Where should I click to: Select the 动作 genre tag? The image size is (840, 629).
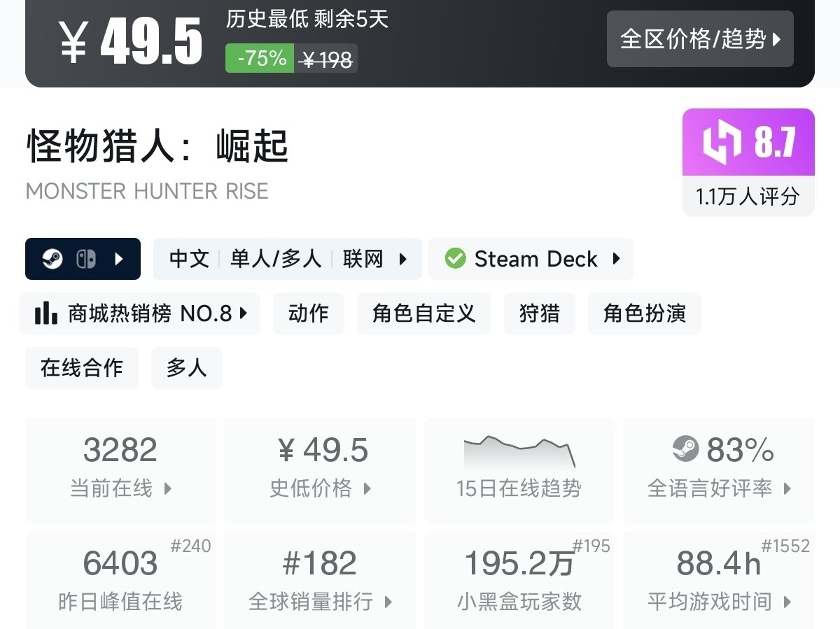coord(308,313)
